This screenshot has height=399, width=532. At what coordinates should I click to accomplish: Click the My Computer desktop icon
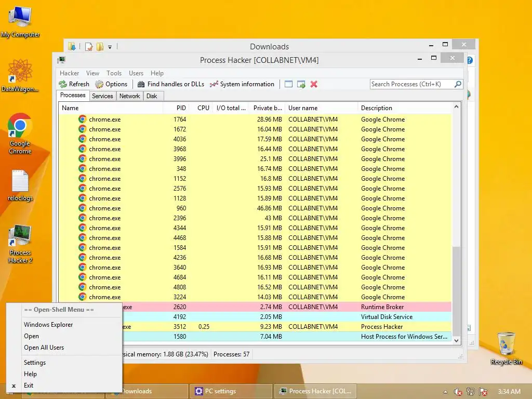(20, 22)
